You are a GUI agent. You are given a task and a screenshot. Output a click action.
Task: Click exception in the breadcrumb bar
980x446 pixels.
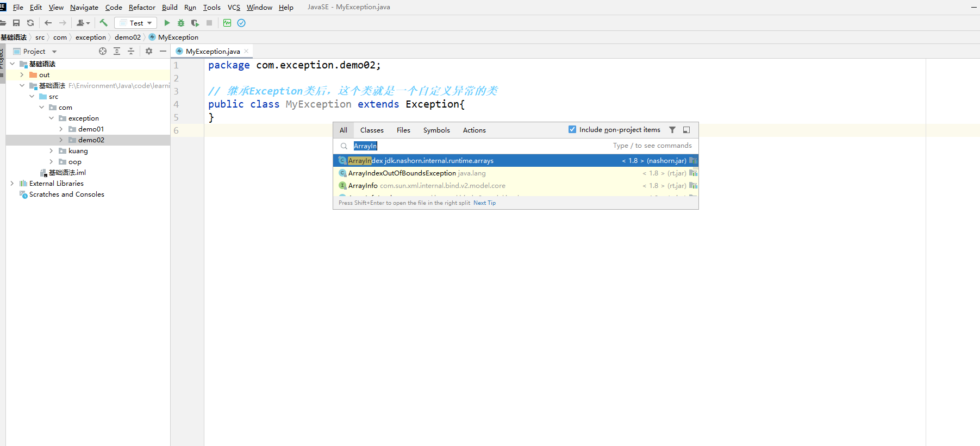[91, 37]
